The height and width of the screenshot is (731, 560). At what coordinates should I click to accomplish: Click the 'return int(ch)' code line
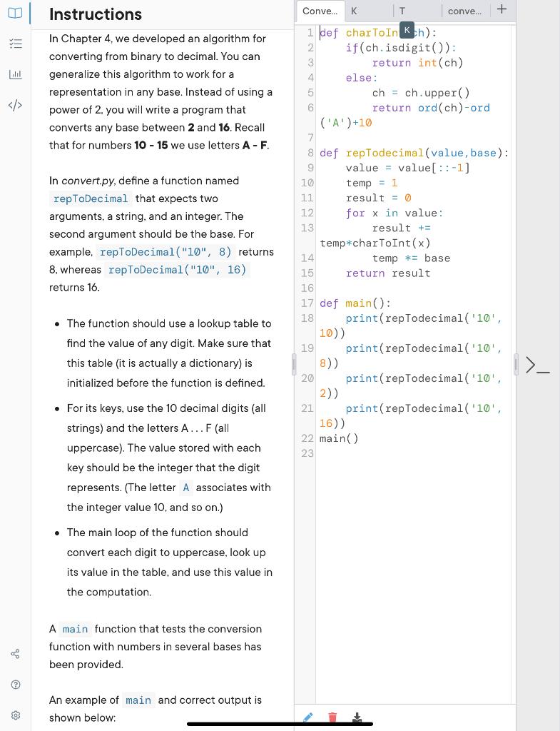pyautogui.click(x=417, y=63)
